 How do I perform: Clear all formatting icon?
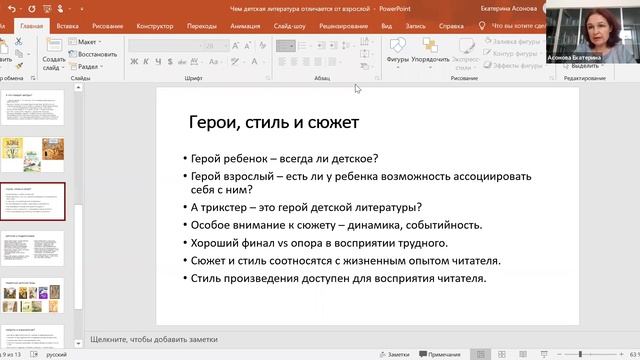tap(262, 46)
